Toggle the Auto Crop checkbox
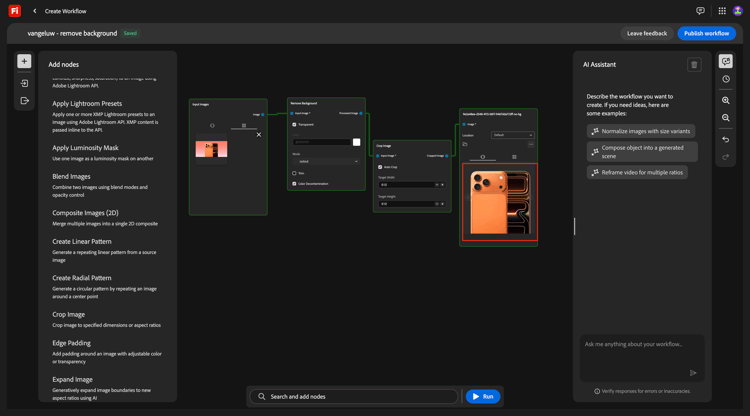 pos(380,167)
